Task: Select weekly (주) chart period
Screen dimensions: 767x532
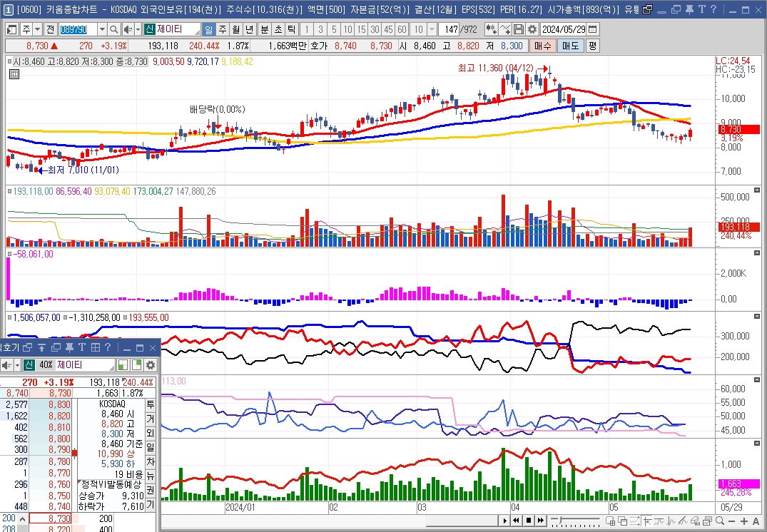Action: (223, 29)
